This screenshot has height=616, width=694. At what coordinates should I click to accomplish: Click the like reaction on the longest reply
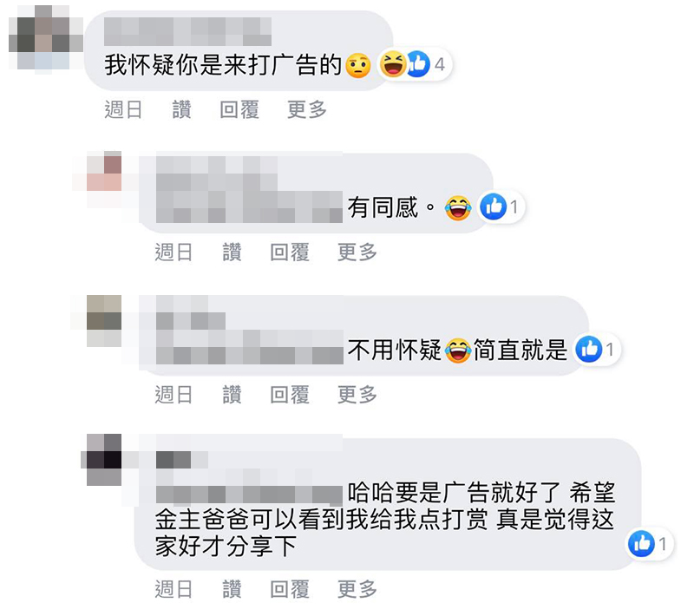click(641, 543)
